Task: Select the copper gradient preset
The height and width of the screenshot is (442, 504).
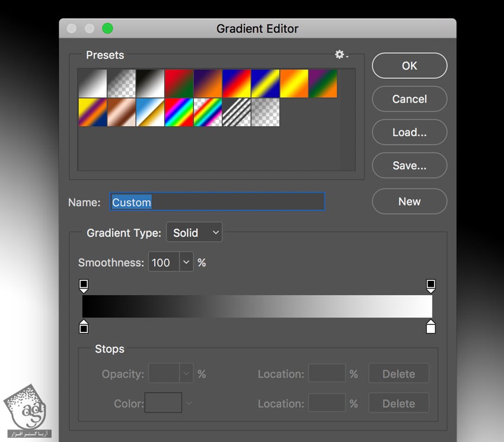Action: click(122, 112)
